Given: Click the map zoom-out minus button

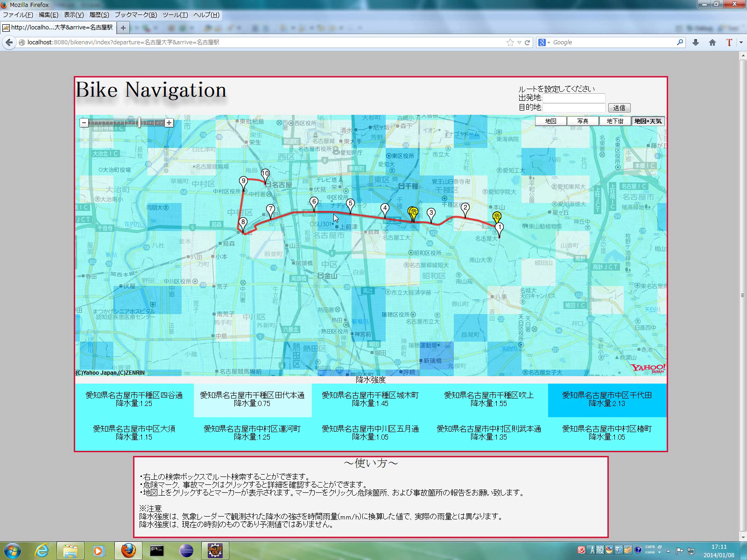Looking at the screenshot, I should pos(84,123).
